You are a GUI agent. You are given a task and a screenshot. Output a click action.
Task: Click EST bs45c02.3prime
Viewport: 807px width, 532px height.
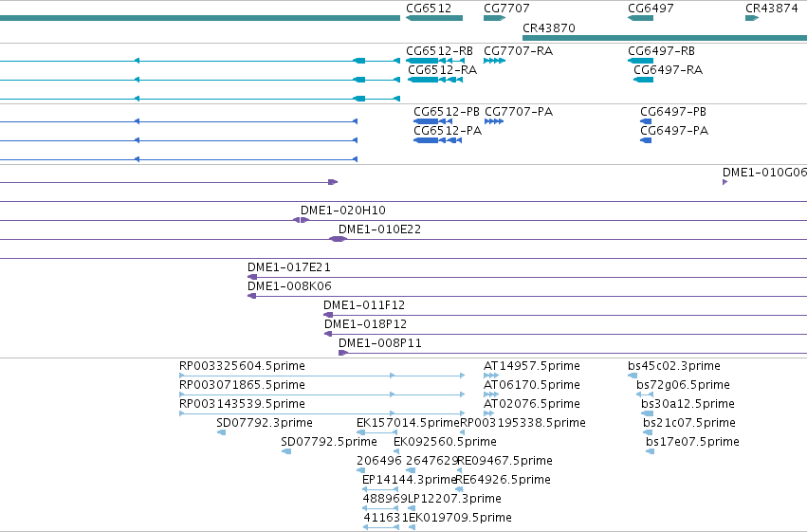674,366
